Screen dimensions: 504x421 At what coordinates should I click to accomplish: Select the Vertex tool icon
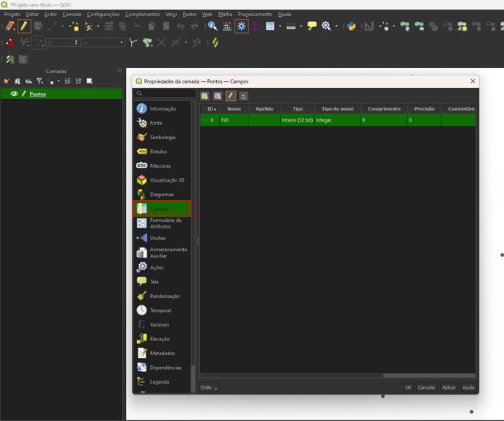89,26
